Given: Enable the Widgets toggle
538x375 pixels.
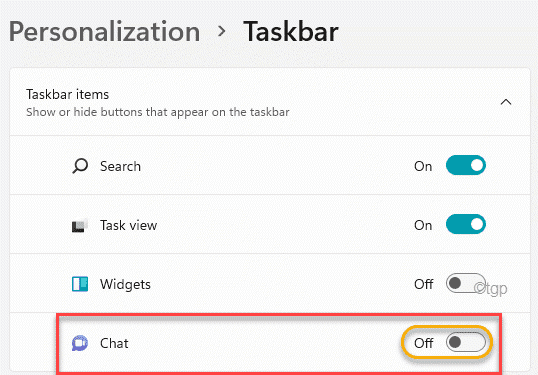Looking at the screenshot, I should coord(466,283).
